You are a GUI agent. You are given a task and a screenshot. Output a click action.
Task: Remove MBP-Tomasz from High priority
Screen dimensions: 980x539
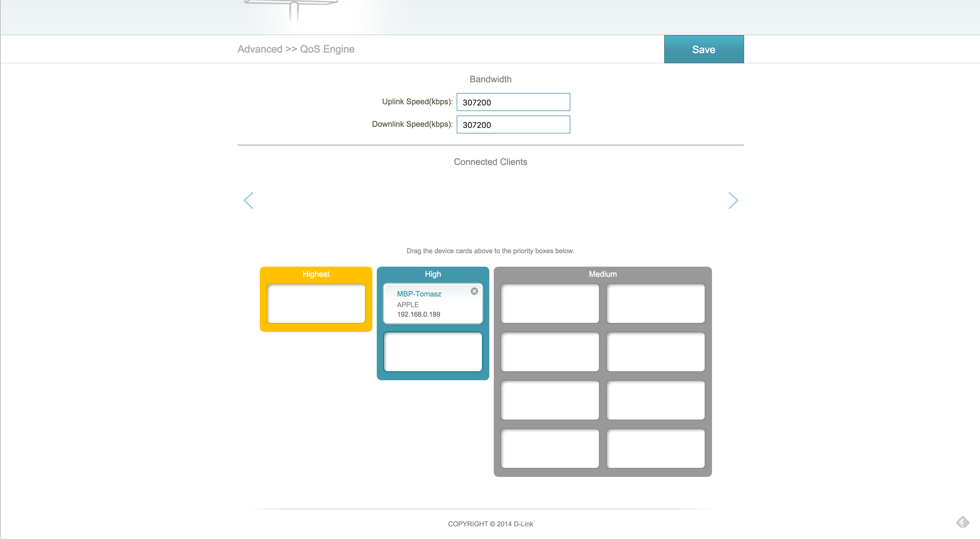(x=474, y=291)
